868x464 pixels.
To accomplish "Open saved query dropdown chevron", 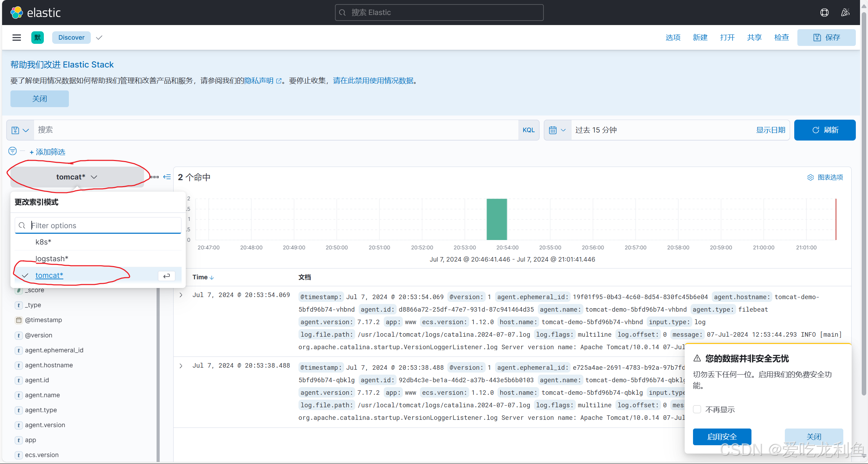I will coord(26,130).
